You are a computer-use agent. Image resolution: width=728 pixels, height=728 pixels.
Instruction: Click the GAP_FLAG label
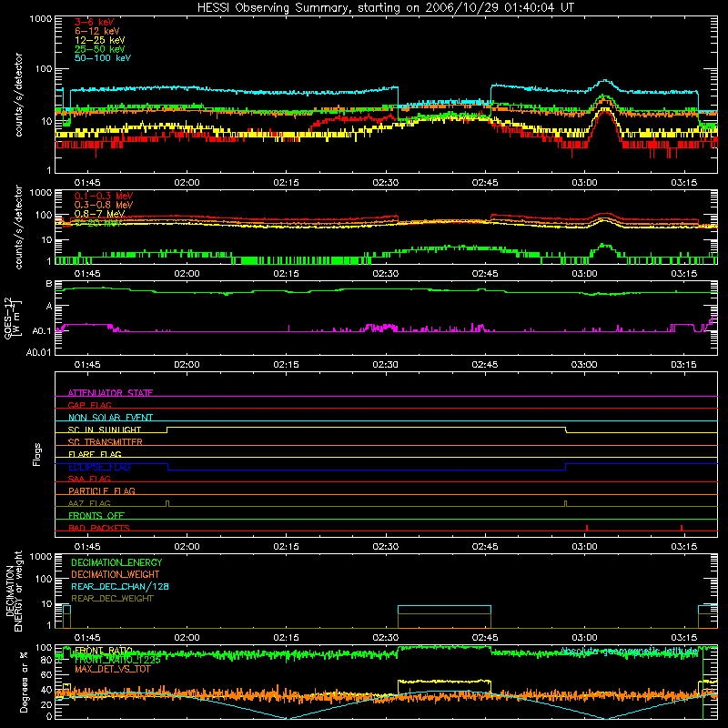point(89,405)
